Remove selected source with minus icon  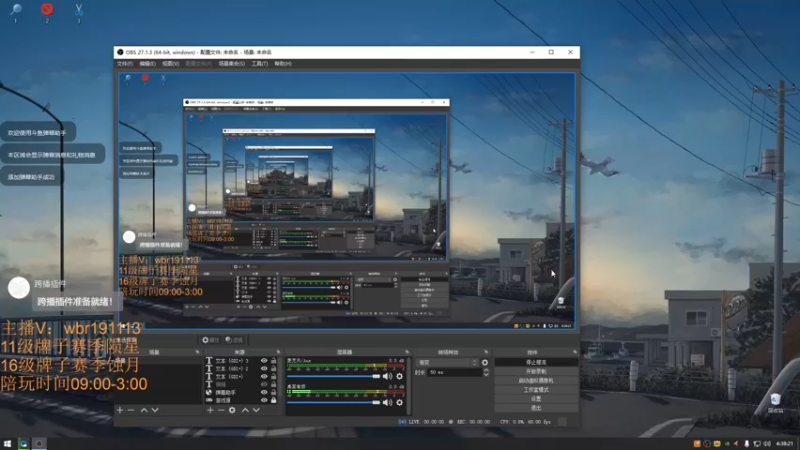[x=221, y=410]
